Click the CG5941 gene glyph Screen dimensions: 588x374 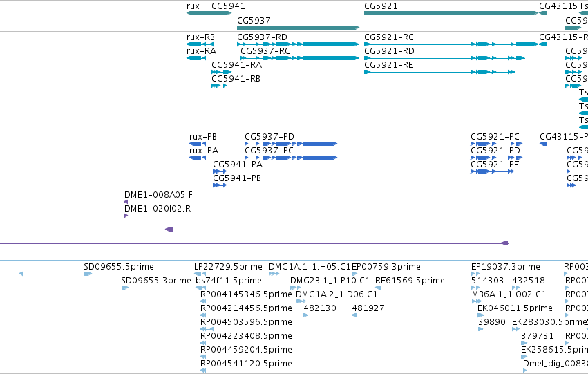[x=222, y=13]
